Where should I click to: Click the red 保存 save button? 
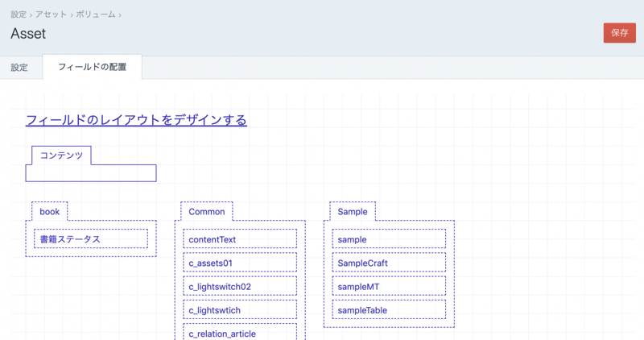[x=619, y=33]
